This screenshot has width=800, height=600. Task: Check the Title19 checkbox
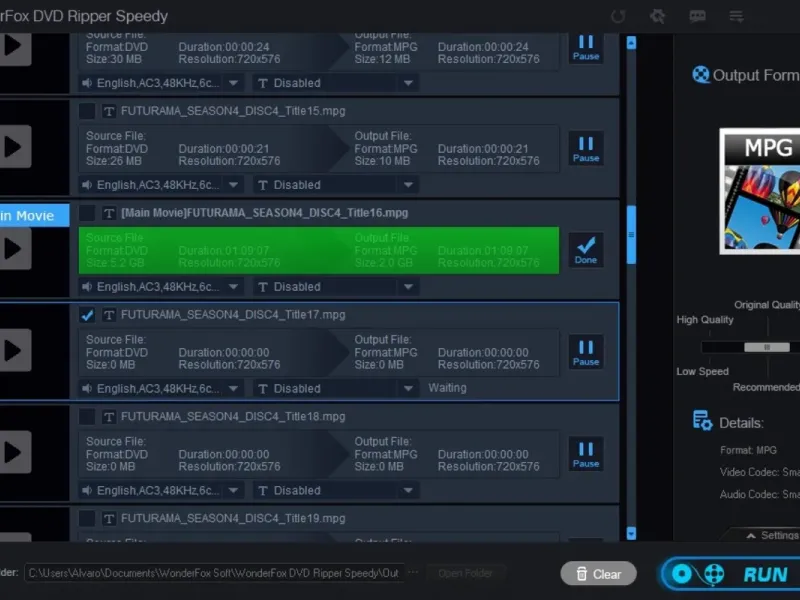pyautogui.click(x=87, y=518)
